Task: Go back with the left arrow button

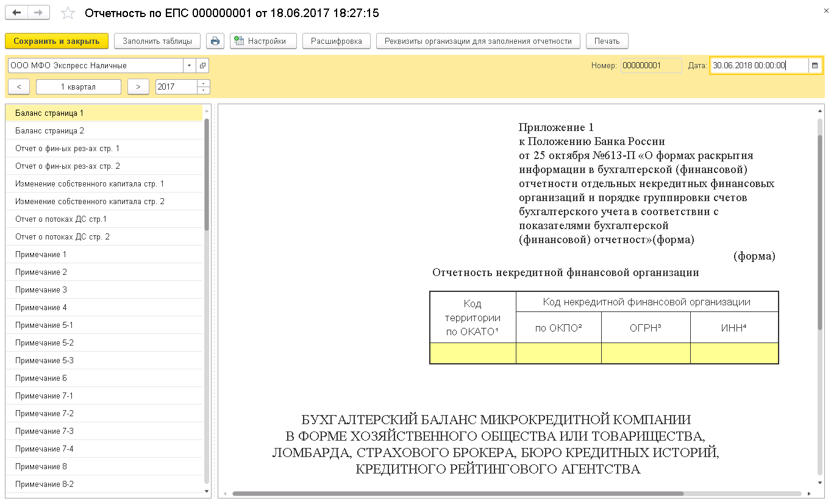Action: point(16,13)
